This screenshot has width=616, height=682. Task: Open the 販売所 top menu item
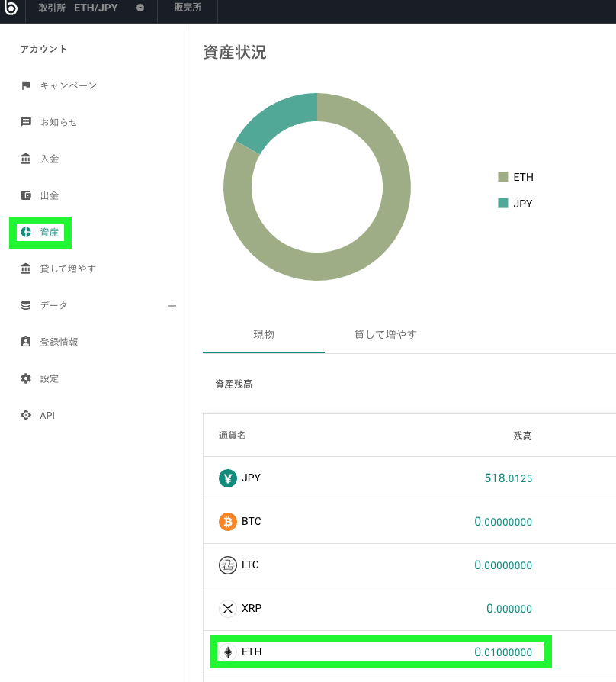point(188,8)
